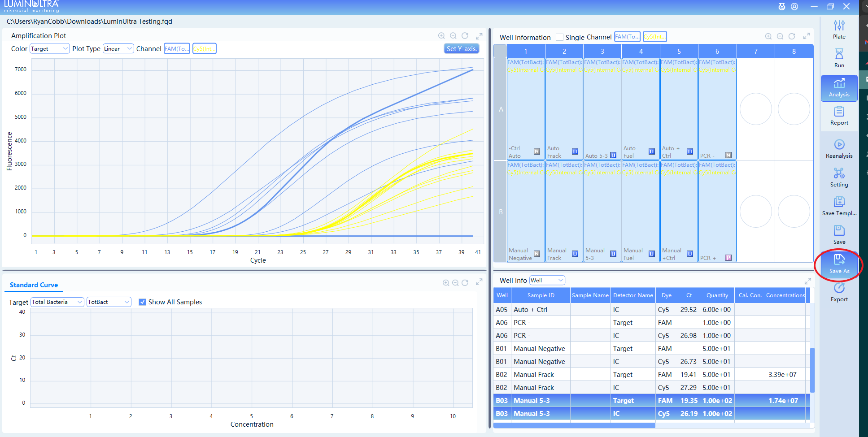Open the Run section in sidebar
The height and width of the screenshot is (437, 868).
click(839, 58)
